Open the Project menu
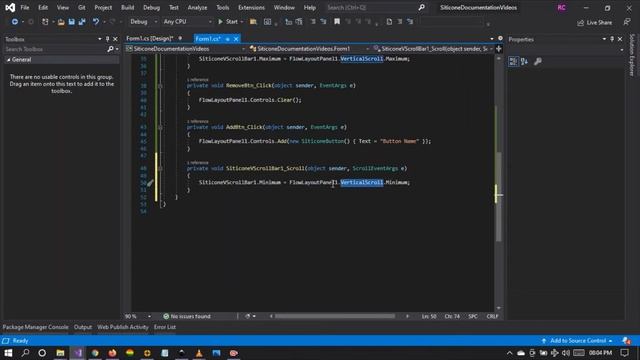 [x=103, y=7]
